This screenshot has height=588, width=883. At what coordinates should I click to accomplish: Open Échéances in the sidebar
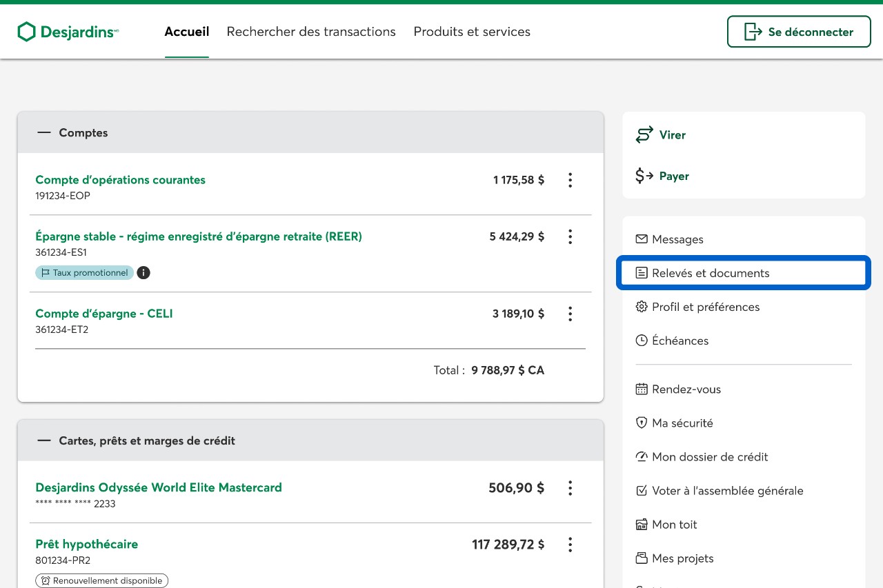click(679, 341)
